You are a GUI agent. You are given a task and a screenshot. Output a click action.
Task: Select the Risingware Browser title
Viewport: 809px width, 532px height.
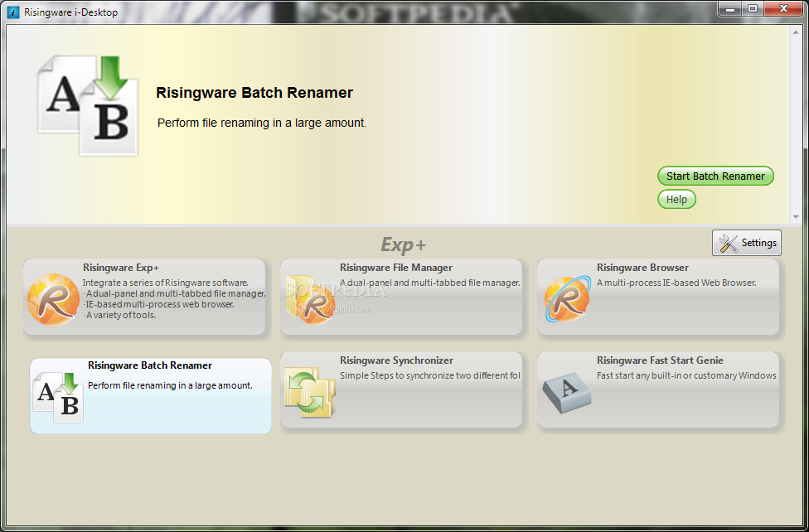642,268
